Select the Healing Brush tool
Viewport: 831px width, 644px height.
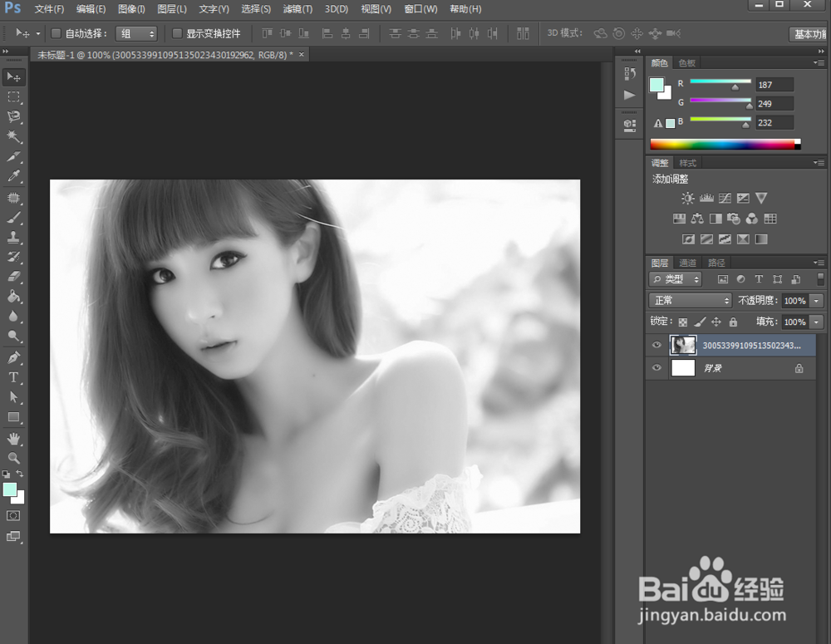pyautogui.click(x=14, y=199)
